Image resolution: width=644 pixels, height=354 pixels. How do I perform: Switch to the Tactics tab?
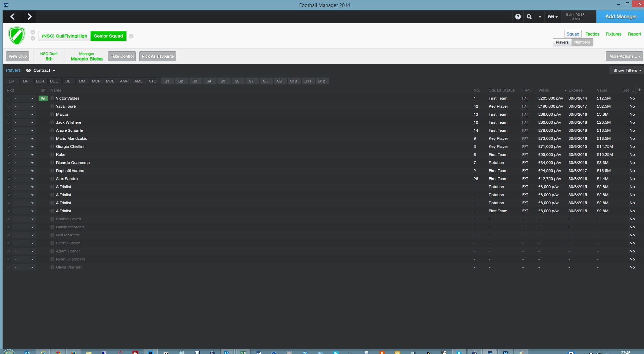pyautogui.click(x=592, y=34)
